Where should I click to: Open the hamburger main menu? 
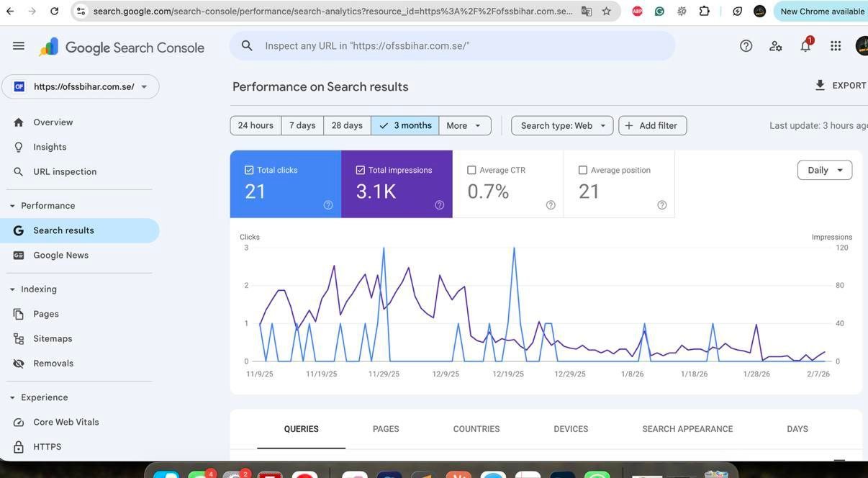click(19, 46)
